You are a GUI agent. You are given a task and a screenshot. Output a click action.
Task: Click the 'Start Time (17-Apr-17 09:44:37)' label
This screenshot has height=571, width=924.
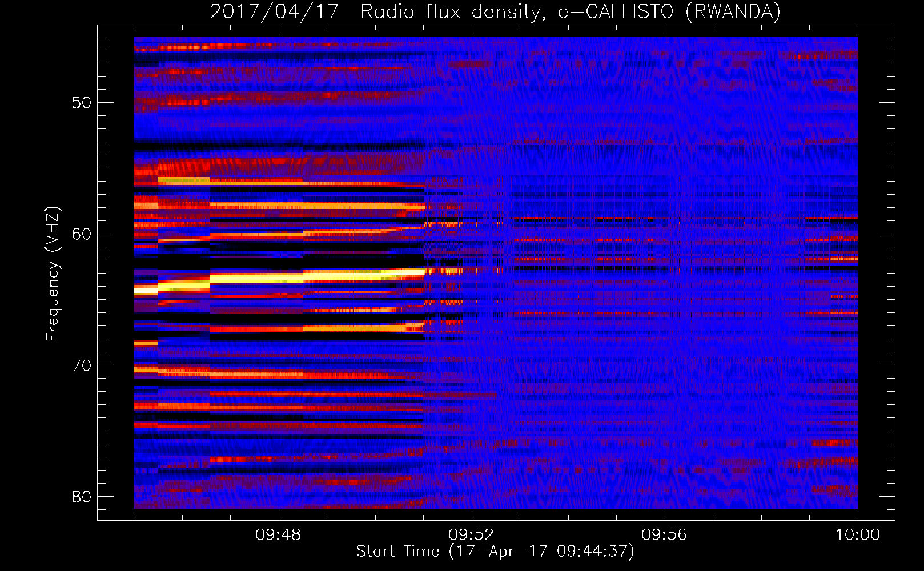tap(495, 552)
